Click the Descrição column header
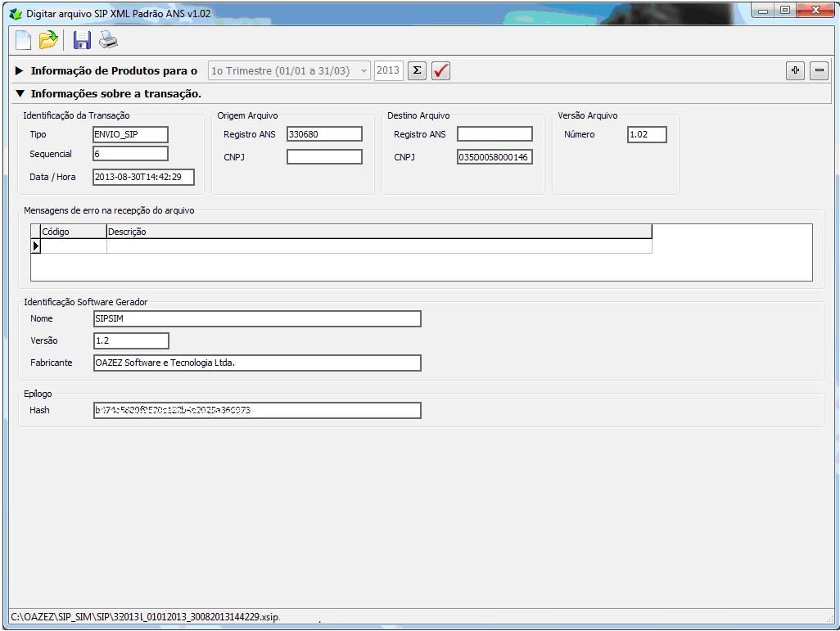 (x=379, y=232)
